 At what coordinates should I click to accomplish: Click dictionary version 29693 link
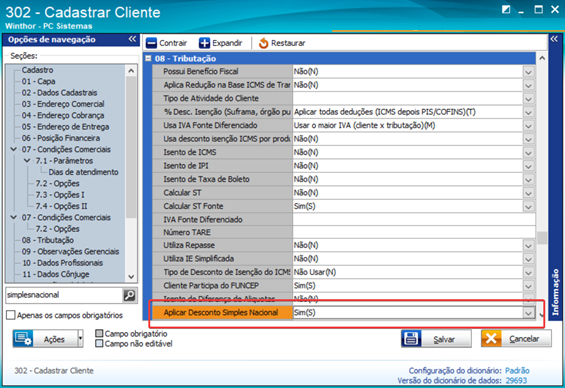[x=516, y=381]
